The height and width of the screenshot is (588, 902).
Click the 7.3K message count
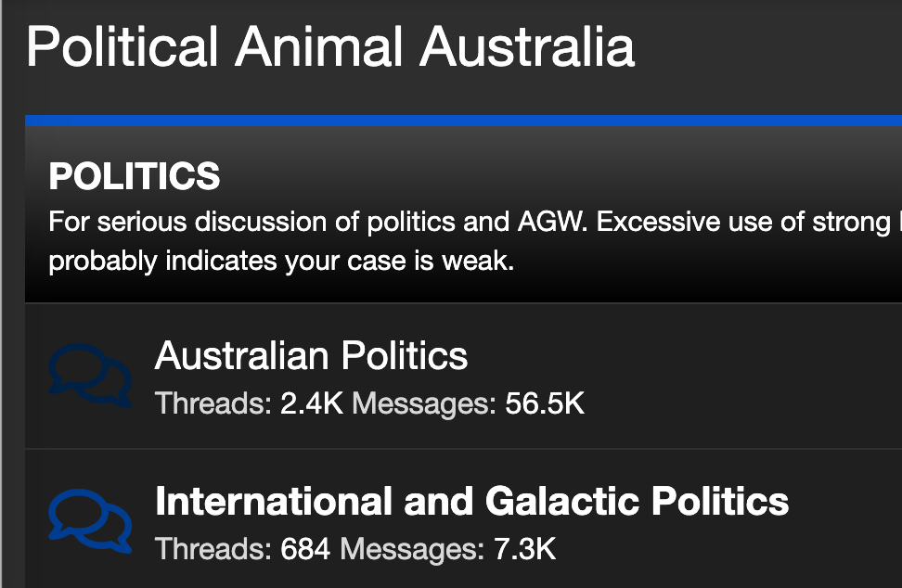point(524,549)
